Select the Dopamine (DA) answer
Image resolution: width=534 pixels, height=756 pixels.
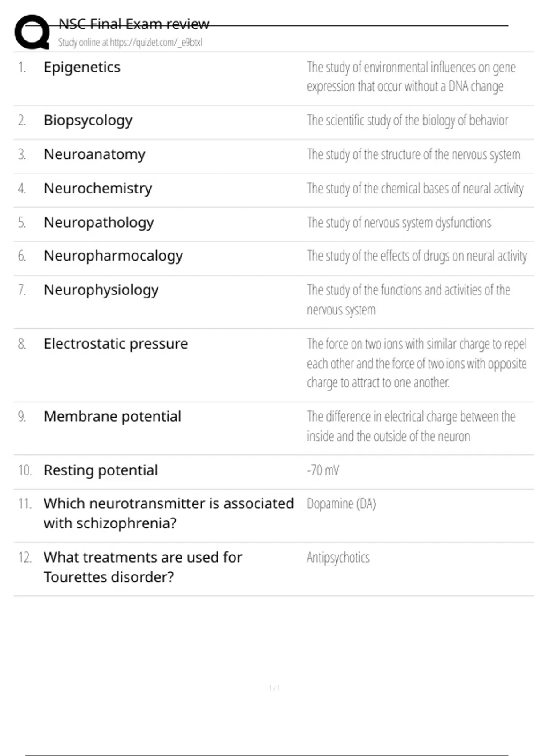point(341,504)
